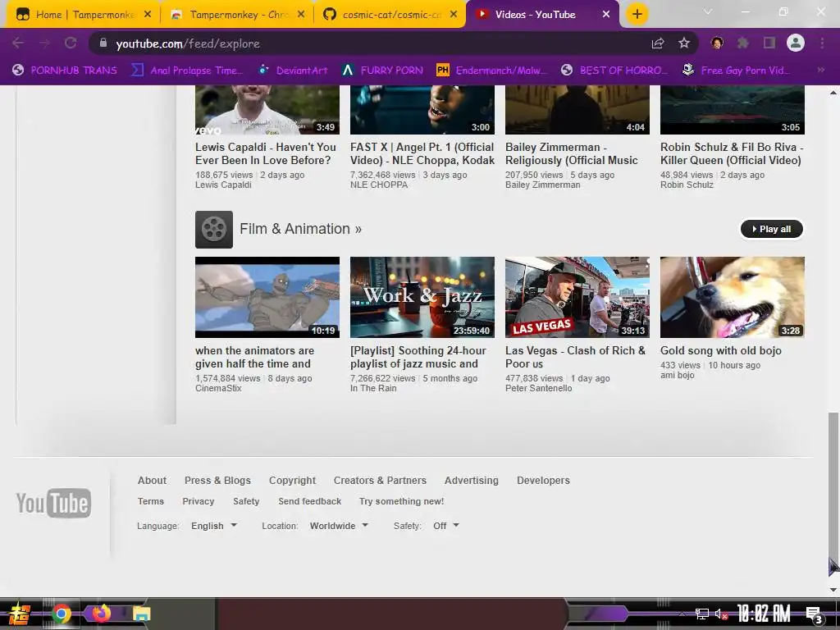Click the muted speaker tray icon
The height and width of the screenshot is (630, 840).
pyautogui.click(x=722, y=614)
